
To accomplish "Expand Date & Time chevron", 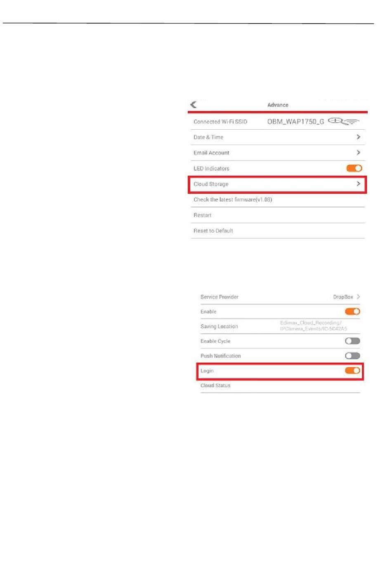I will [358, 137].
